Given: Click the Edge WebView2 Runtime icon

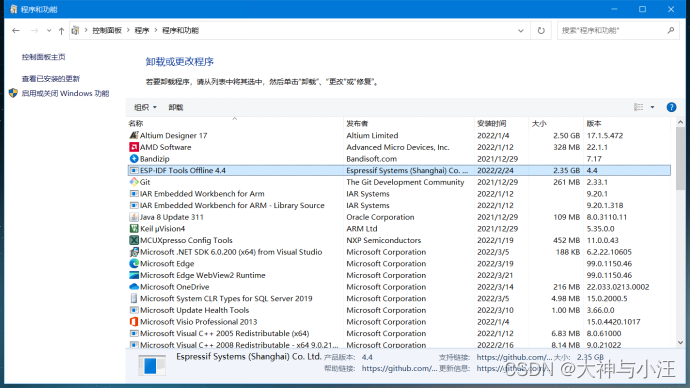Looking at the screenshot, I should click(134, 275).
